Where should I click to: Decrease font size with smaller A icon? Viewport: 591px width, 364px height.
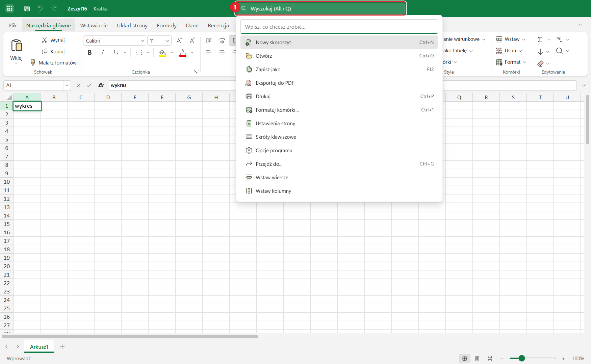pyautogui.click(x=192, y=41)
